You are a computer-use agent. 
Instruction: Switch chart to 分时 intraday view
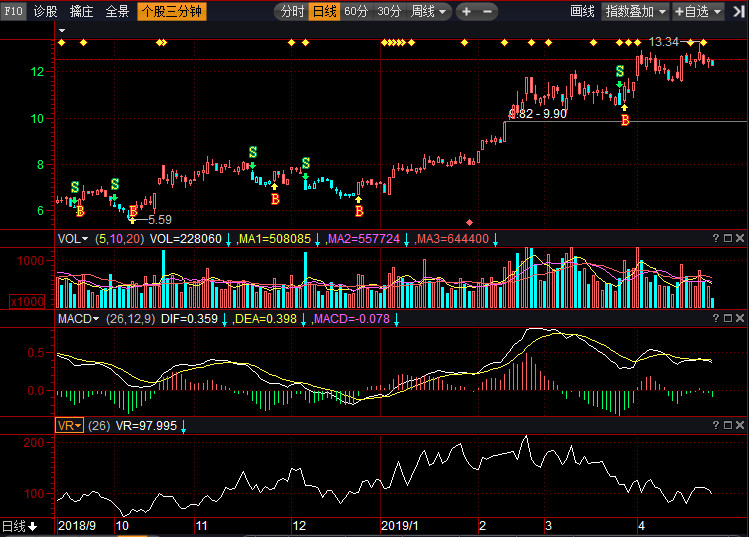pos(292,12)
